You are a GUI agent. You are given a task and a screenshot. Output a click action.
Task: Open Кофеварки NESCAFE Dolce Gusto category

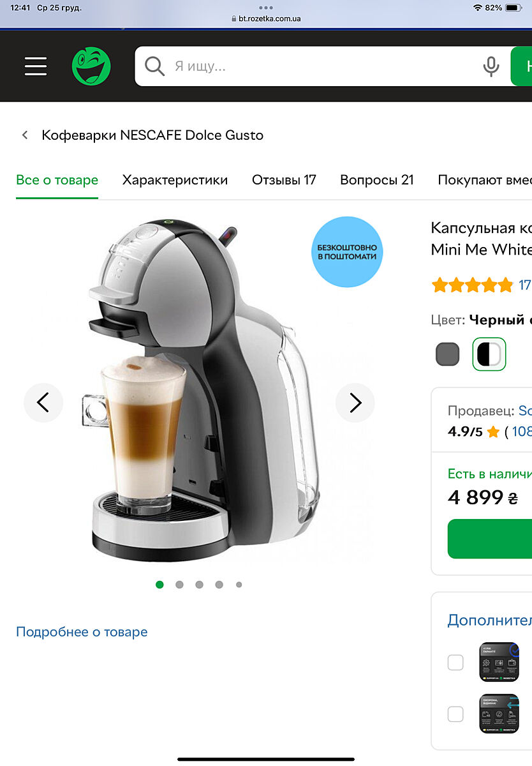152,135
